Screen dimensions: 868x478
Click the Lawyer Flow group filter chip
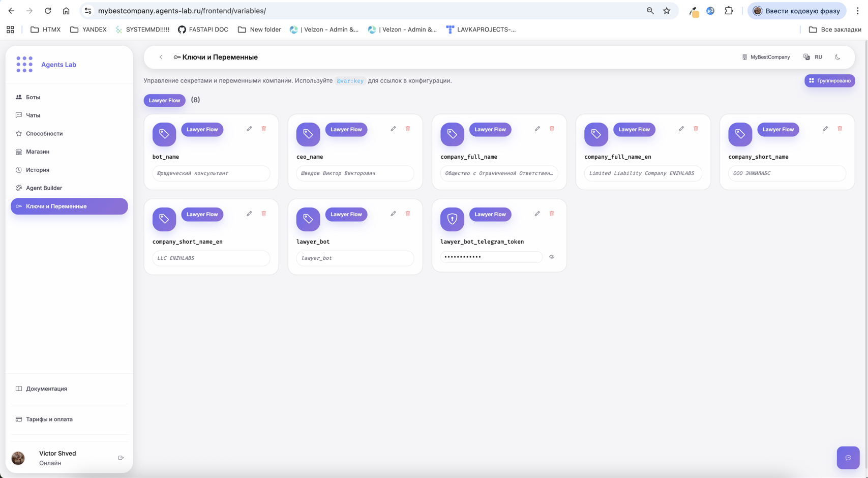[164, 101]
